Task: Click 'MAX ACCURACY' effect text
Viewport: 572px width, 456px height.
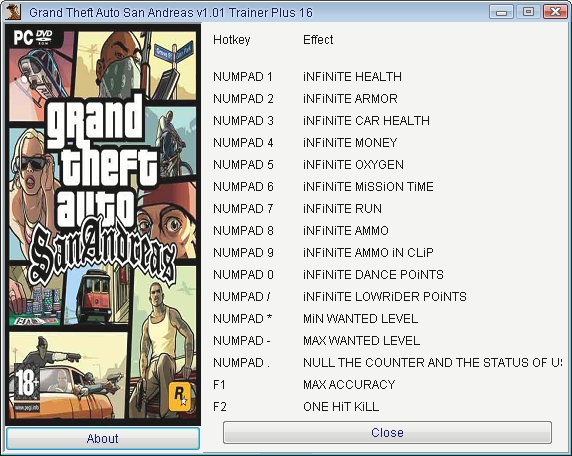Action: click(x=349, y=384)
